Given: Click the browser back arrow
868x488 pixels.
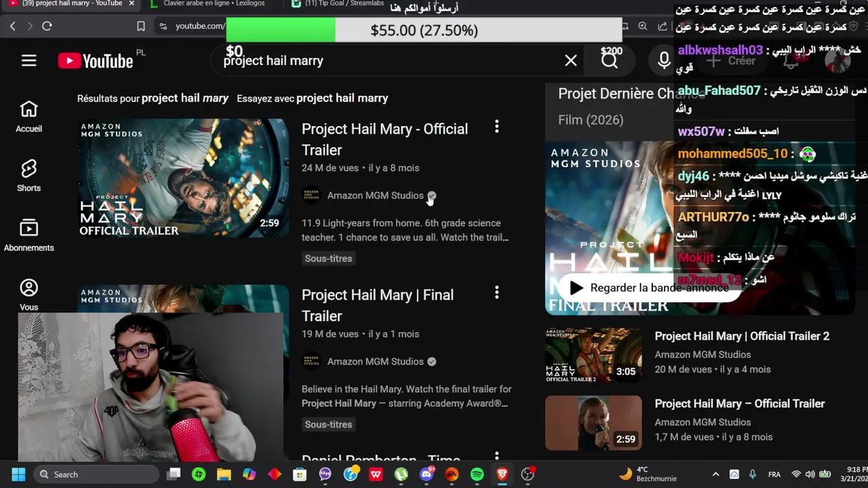Looking at the screenshot, I should (13, 26).
